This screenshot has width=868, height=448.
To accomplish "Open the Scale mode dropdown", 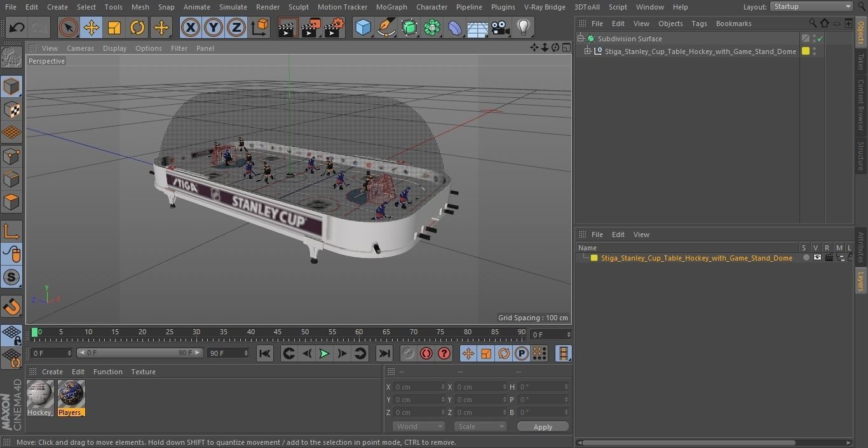I will click(x=480, y=426).
